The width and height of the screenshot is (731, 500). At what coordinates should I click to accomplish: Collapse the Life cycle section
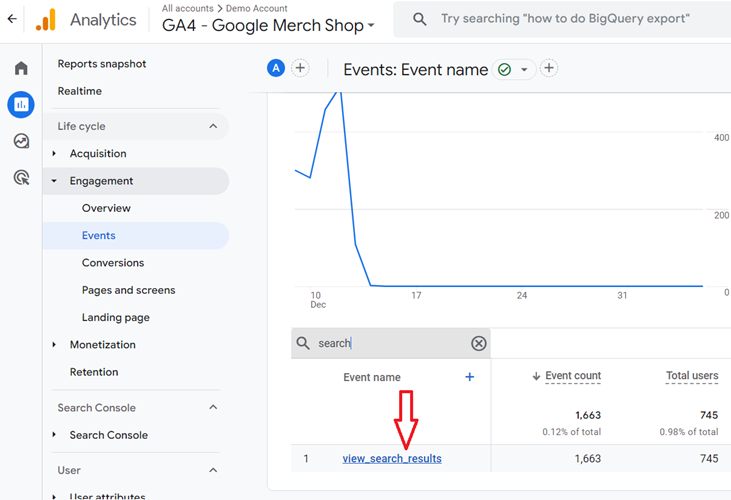click(x=213, y=126)
